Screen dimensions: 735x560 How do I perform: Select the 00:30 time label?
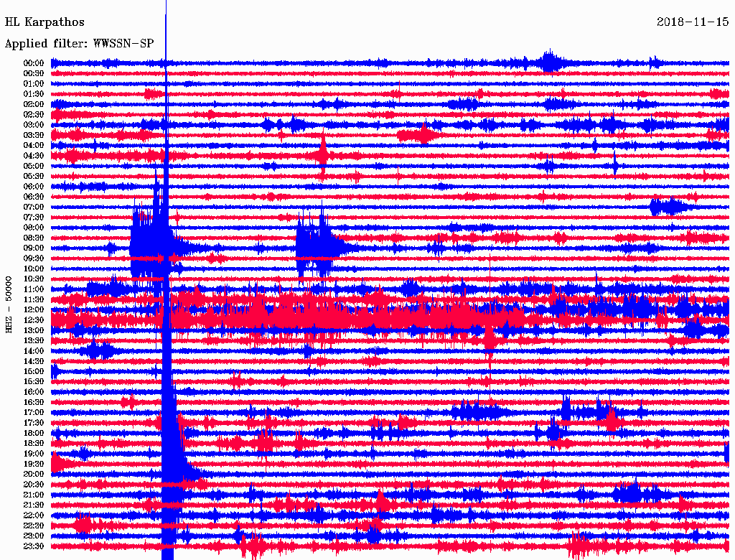(34, 73)
